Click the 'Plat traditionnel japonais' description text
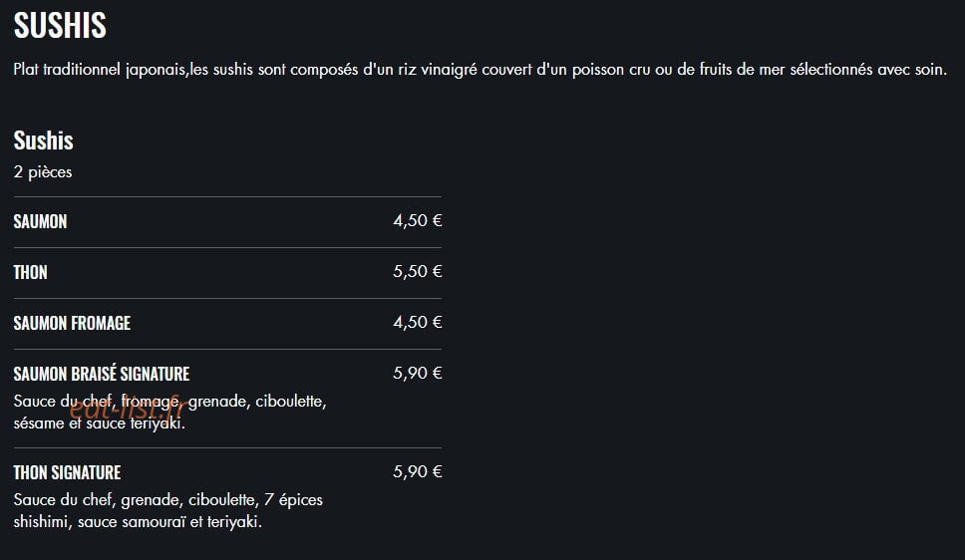The height and width of the screenshot is (560, 965). [x=100, y=70]
